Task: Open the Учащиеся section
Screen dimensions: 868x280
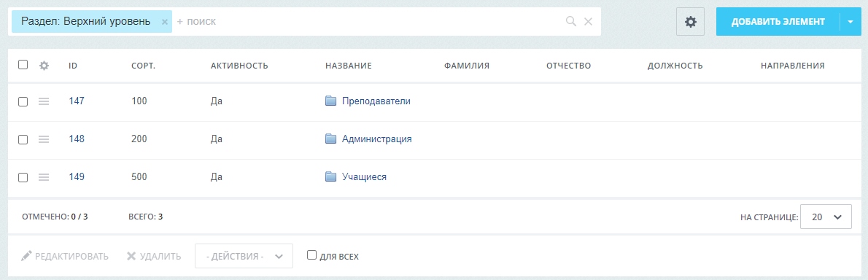Action: 364,177
